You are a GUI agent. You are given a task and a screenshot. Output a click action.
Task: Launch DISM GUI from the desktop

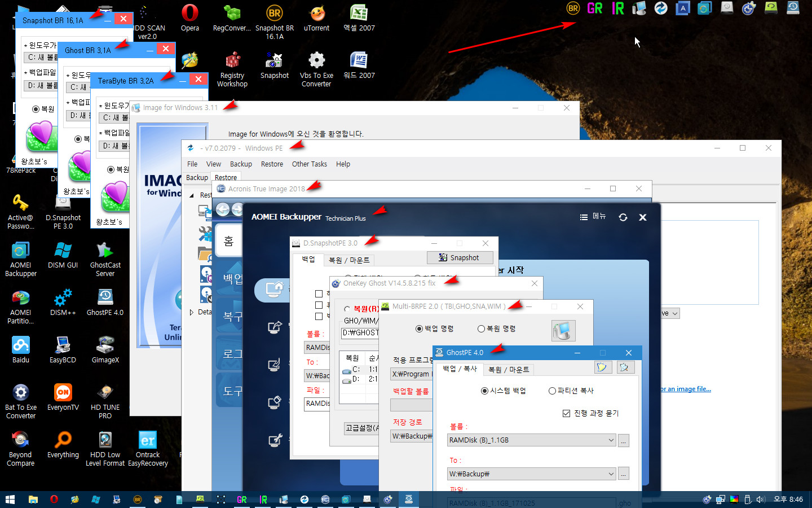(x=63, y=255)
